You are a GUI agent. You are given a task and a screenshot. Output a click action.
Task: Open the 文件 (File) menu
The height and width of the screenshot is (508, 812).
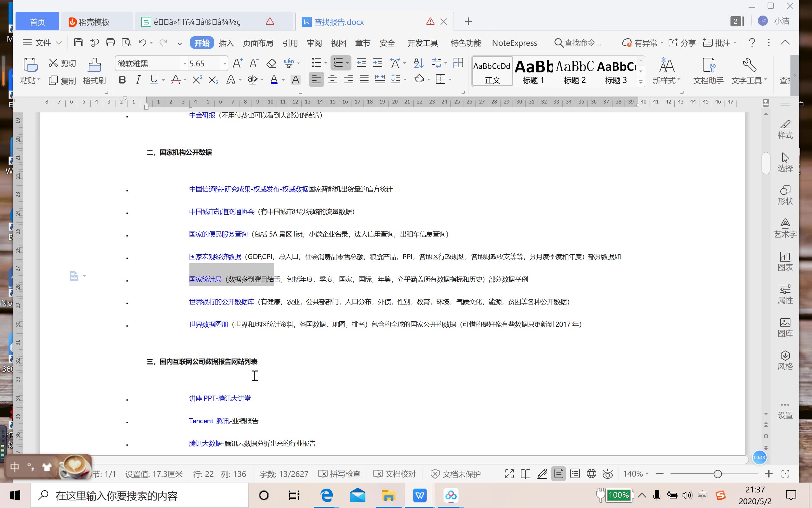(x=42, y=43)
